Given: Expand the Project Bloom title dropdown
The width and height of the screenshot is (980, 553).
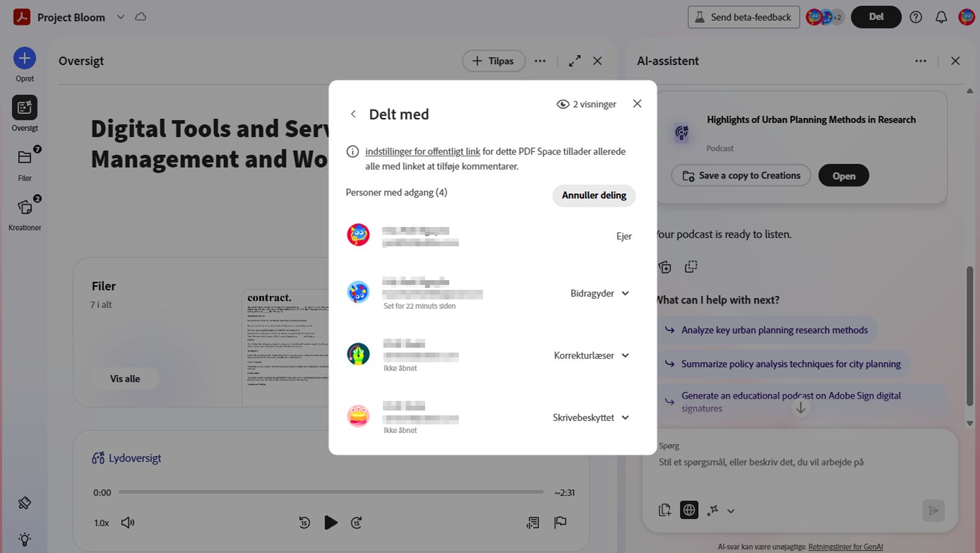Looking at the screenshot, I should pyautogui.click(x=121, y=17).
